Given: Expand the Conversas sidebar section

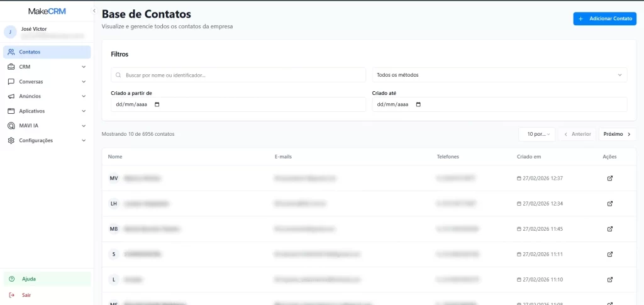Looking at the screenshot, I should (47, 82).
